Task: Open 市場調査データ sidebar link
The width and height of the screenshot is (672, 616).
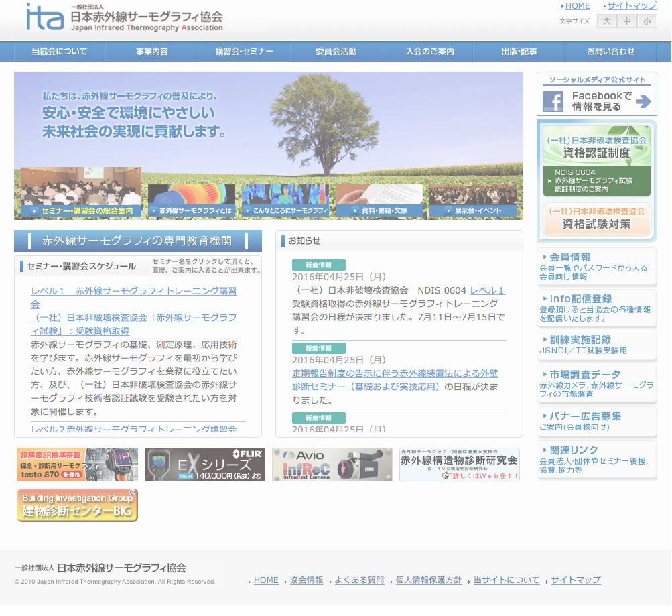Action: pyautogui.click(x=596, y=383)
